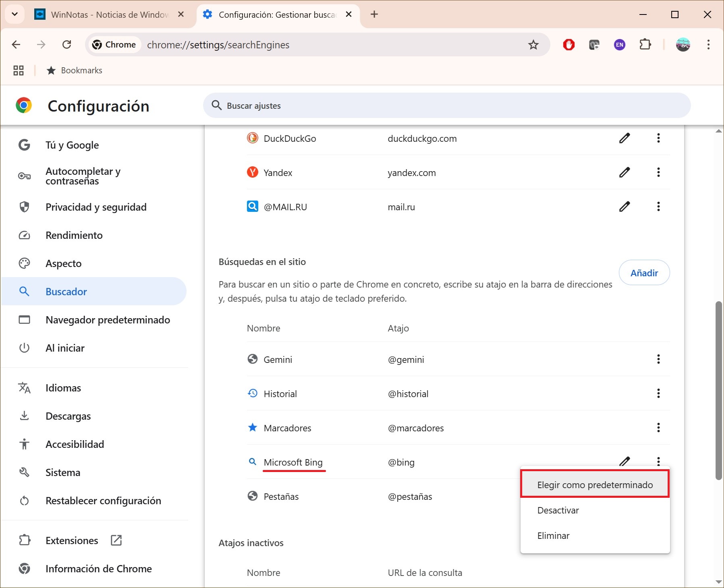
Task: Select Eliminar in context menu
Action: [x=595, y=536]
